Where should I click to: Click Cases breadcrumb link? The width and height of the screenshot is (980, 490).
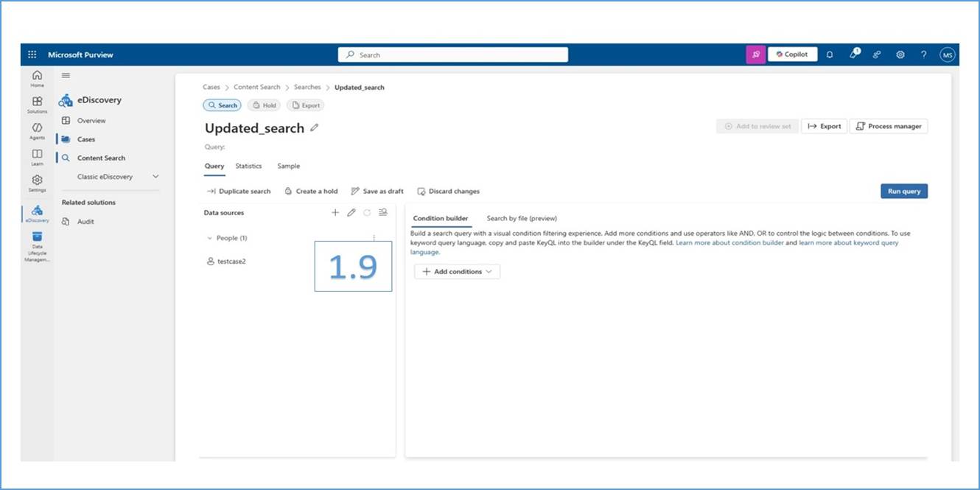[x=211, y=87]
